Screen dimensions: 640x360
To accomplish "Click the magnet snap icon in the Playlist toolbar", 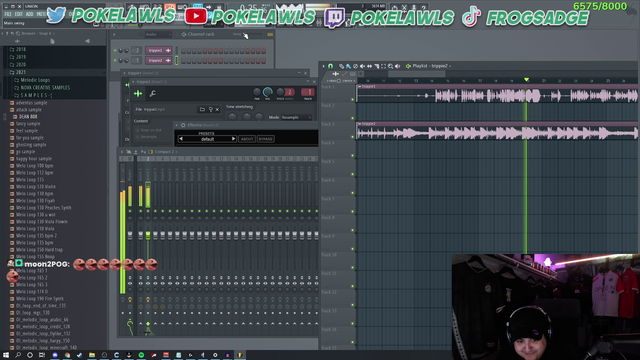I will coord(330,66).
